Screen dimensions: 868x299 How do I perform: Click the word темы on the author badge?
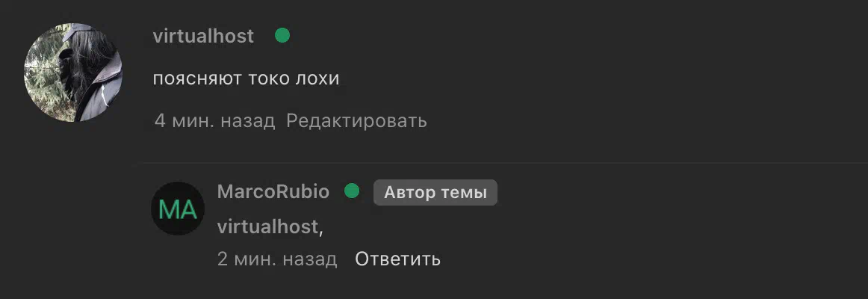point(464,193)
